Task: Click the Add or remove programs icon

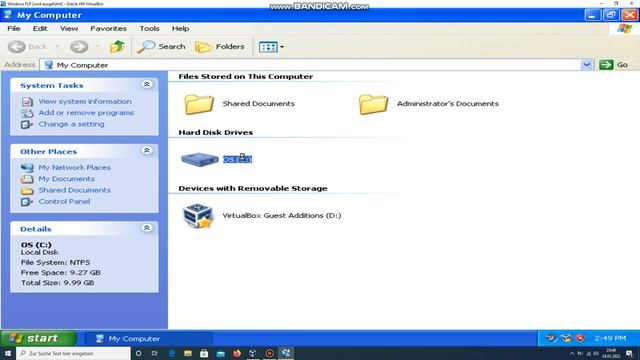Action: click(27, 113)
